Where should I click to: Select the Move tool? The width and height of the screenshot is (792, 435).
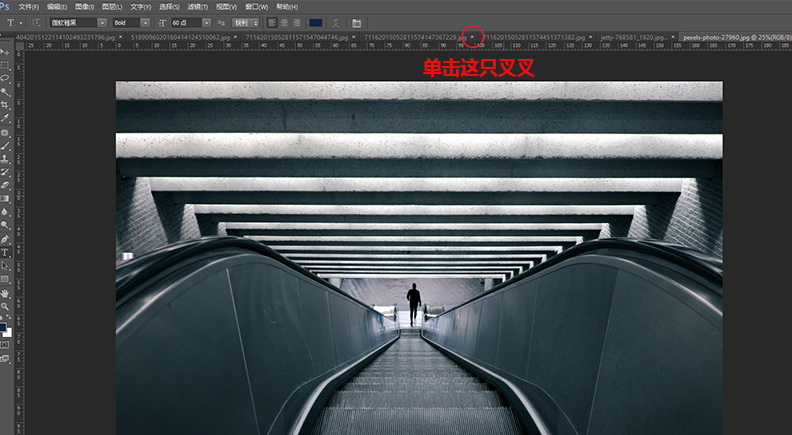tap(6, 51)
